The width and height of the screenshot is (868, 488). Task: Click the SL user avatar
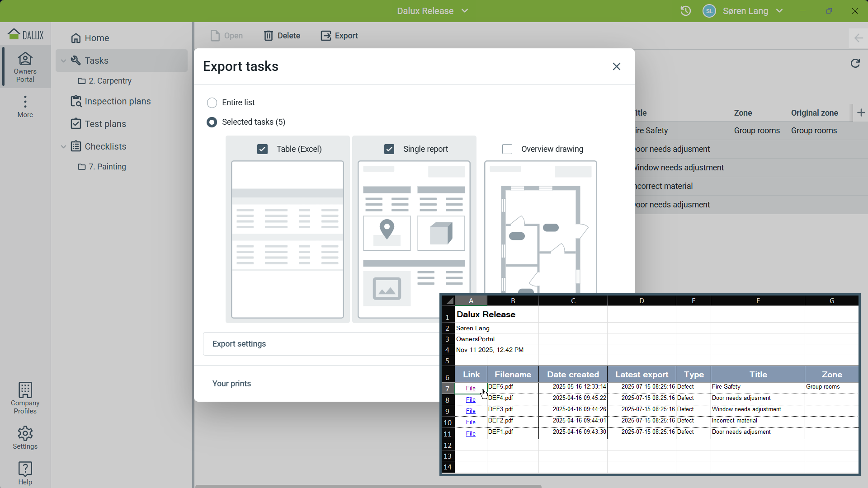pos(709,11)
